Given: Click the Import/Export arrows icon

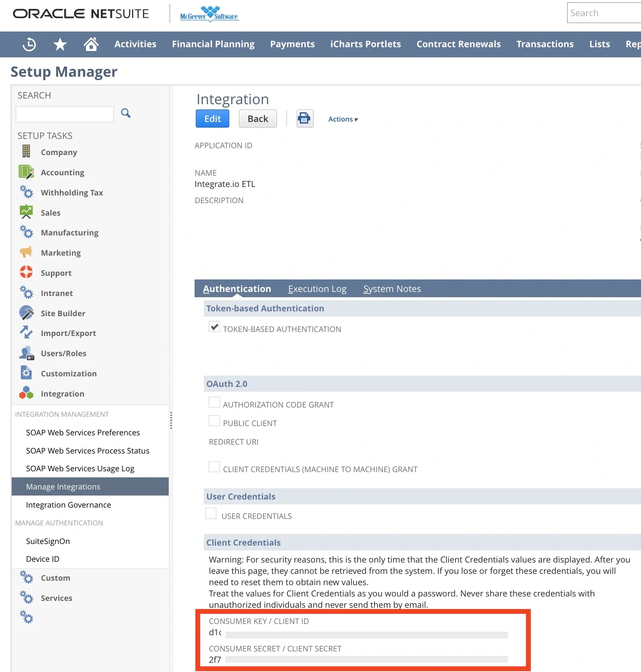Looking at the screenshot, I should [26, 332].
